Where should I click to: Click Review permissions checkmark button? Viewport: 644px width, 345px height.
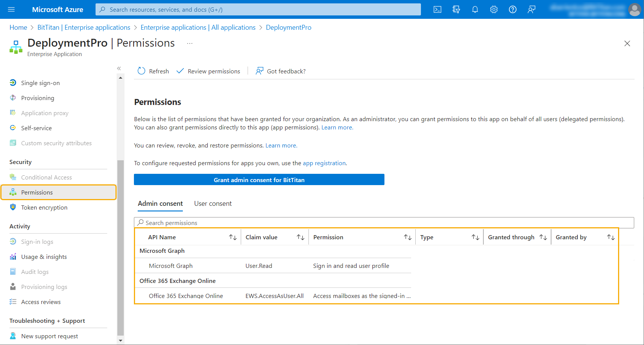tap(208, 71)
